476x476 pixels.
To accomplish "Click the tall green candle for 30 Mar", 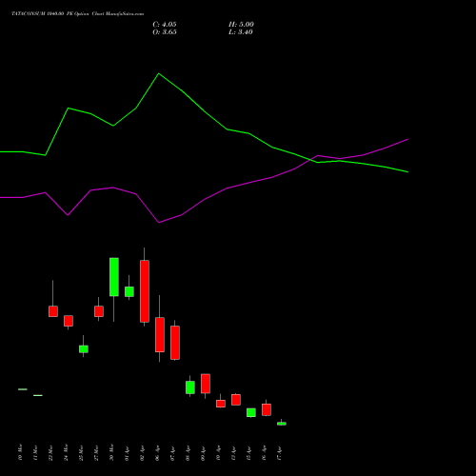I will coord(114,277).
